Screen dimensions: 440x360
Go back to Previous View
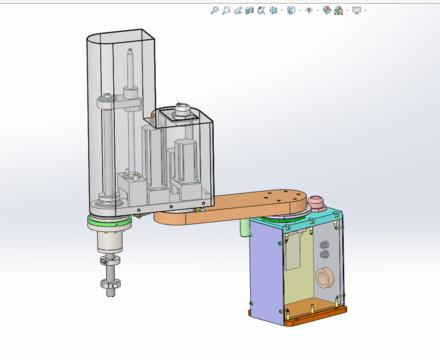tap(238, 11)
